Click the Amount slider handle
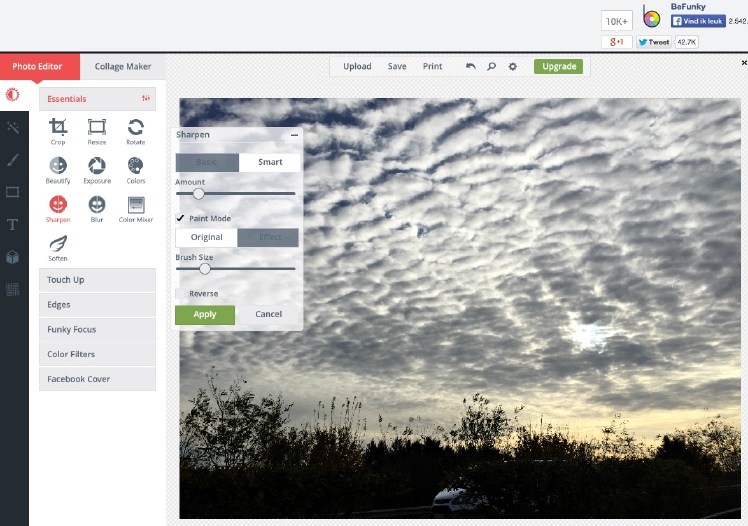 click(198, 194)
